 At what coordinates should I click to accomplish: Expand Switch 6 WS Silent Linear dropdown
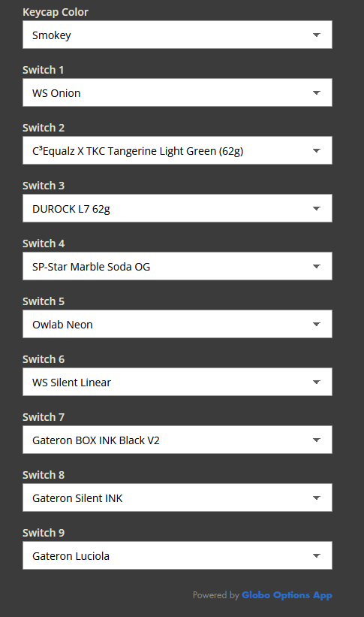(x=177, y=382)
